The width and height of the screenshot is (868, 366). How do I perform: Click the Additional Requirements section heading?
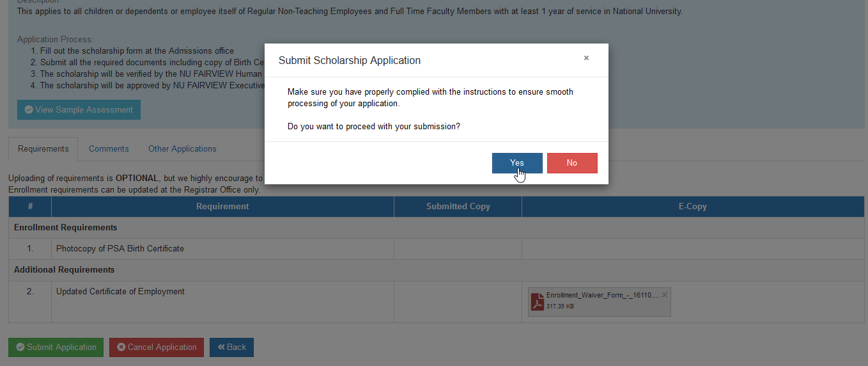click(x=65, y=270)
